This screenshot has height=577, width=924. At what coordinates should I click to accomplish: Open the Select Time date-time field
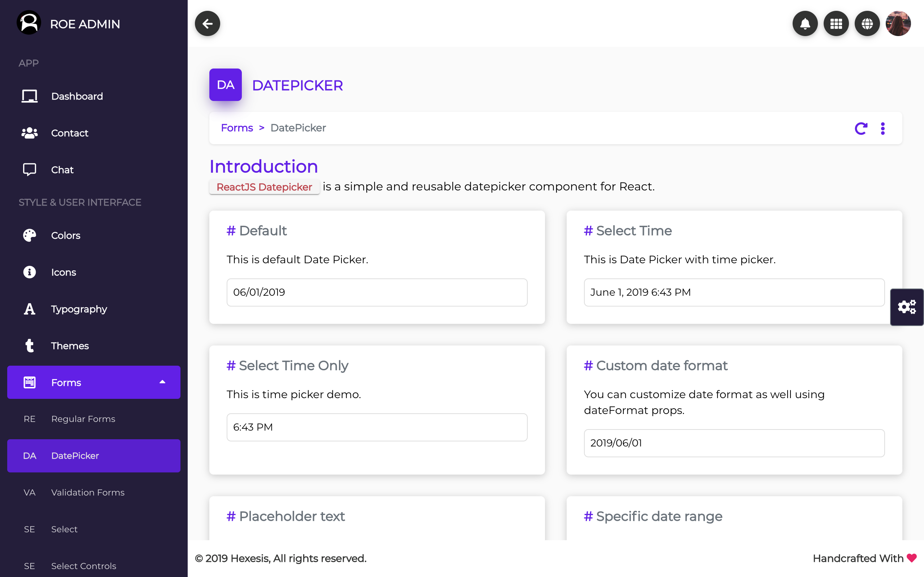[x=734, y=292]
